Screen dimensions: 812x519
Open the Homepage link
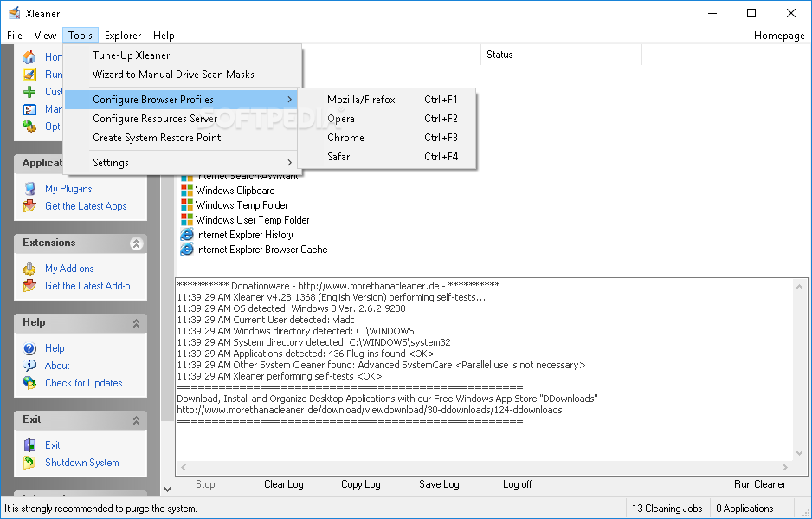tap(779, 36)
